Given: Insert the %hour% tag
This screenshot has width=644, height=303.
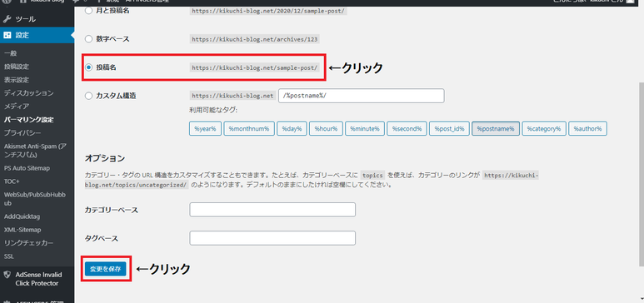Looking at the screenshot, I should pos(326,128).
